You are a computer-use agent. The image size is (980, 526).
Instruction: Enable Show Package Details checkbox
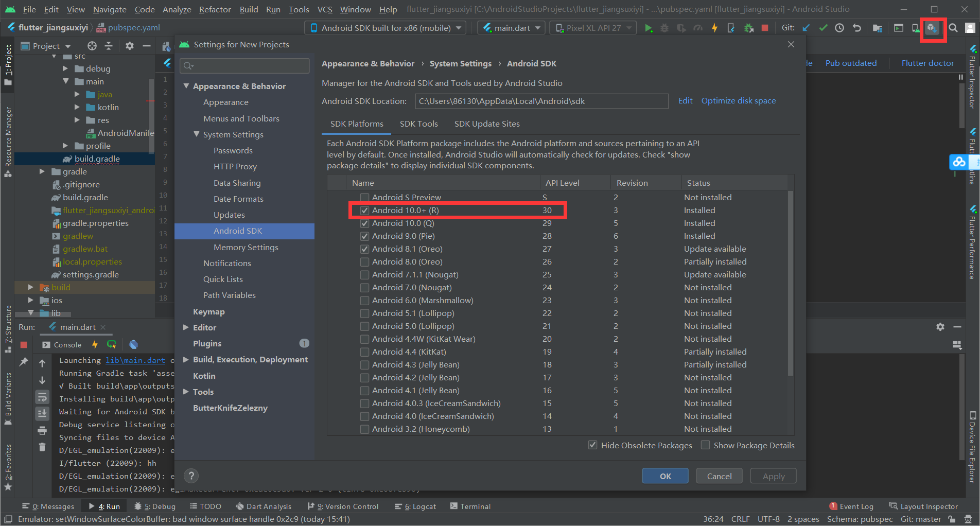(705, 445)
